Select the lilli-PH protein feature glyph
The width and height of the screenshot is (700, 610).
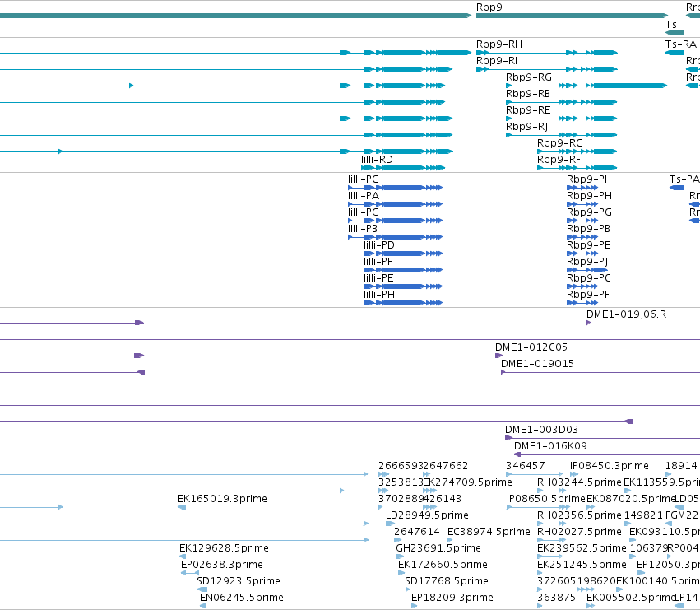403,303
